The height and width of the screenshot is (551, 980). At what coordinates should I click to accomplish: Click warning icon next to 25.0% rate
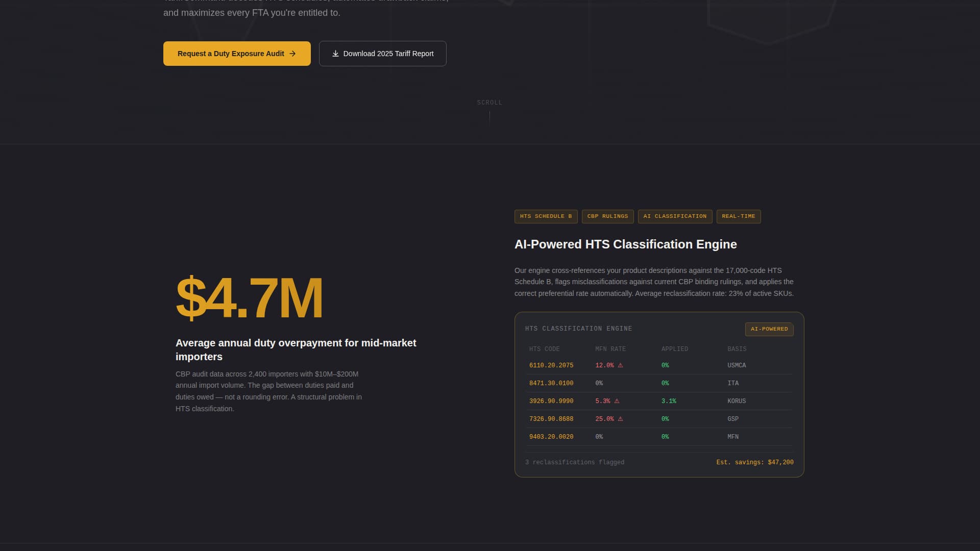[620, 419]
